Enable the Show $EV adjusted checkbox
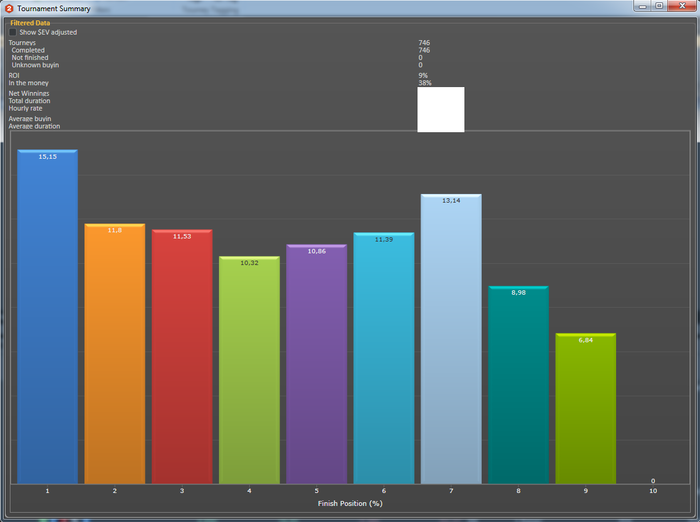This screenshot has height=522, width=700. (12, 32)
